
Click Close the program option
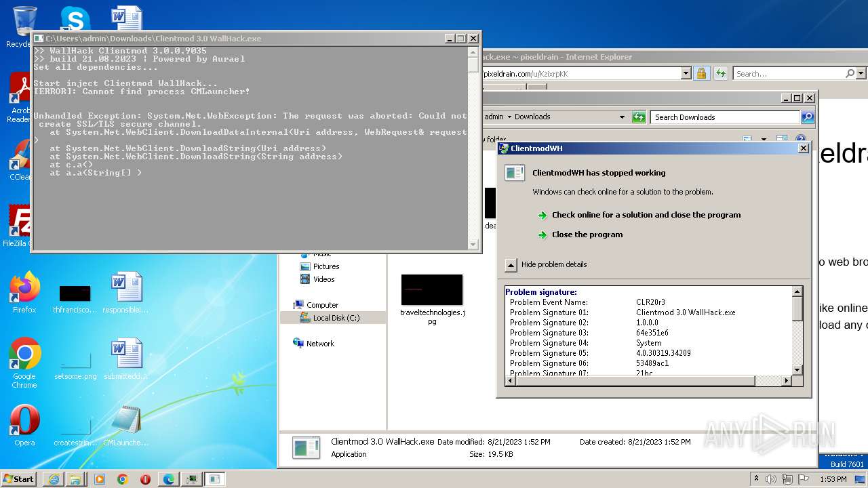pyautogui.click(x=587, y=235)
